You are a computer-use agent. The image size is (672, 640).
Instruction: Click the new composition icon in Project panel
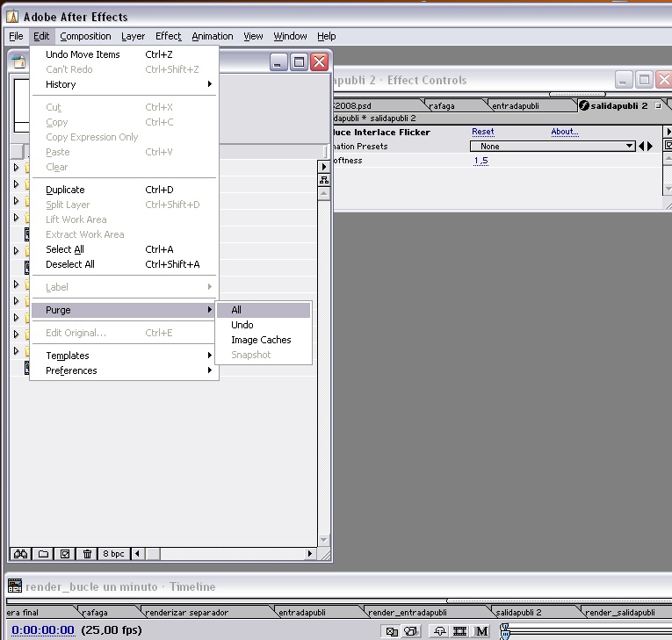[x=65, y=554]
